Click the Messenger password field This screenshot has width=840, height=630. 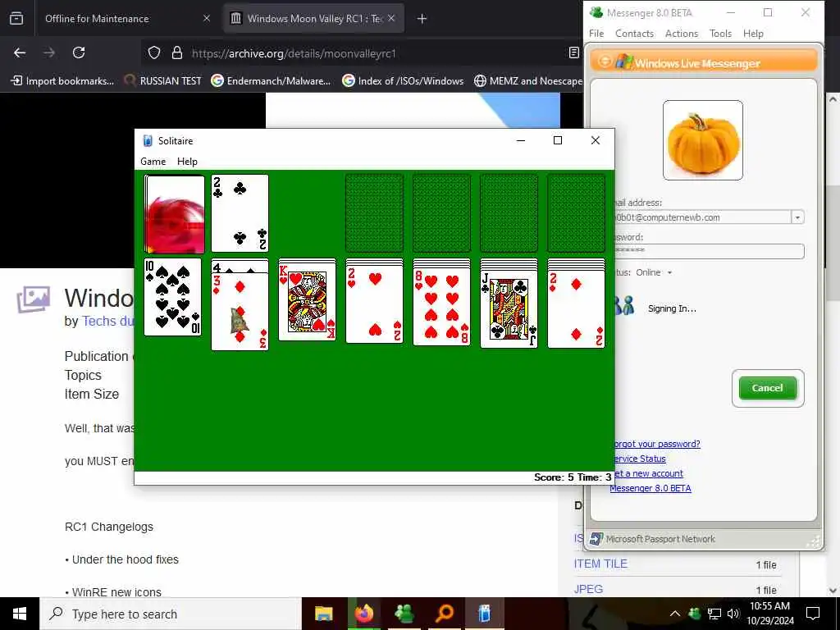[709, 251]
